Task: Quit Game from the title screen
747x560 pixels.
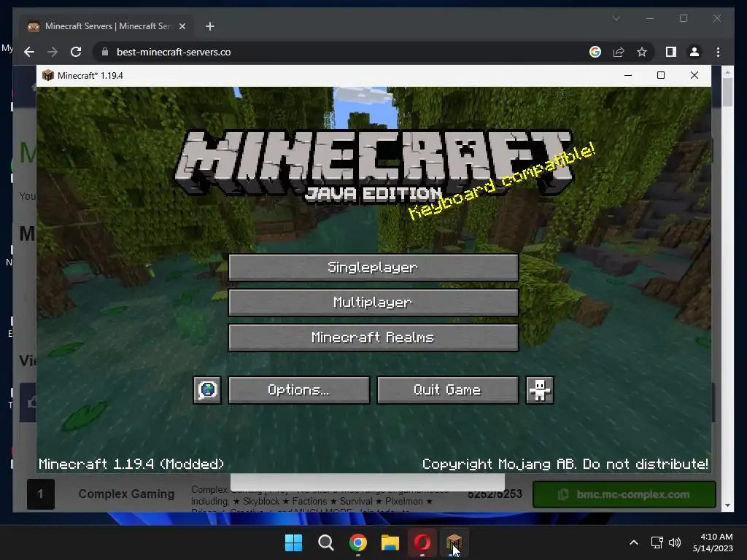Action: pyautogui.click(x=447, y=390)
